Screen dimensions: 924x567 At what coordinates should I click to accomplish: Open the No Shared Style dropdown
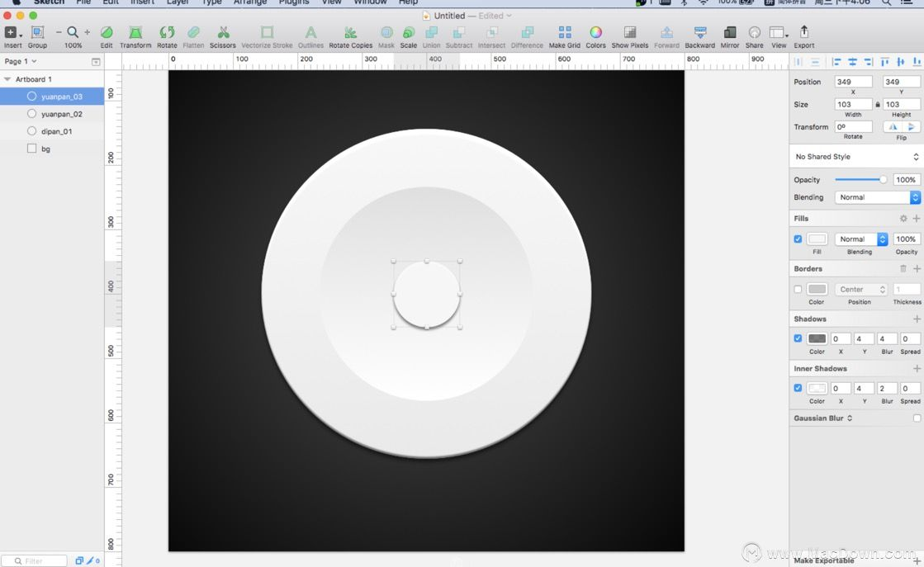pos(855,157)
